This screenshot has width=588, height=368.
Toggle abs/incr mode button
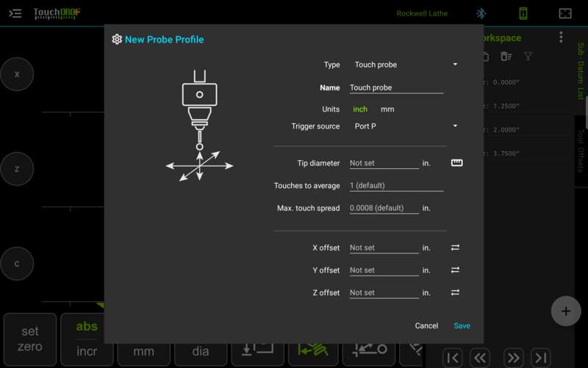coord(87,339)
